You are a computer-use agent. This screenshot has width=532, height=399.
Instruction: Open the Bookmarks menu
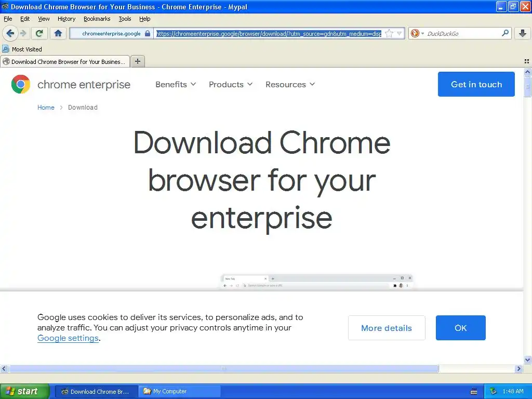pos(97,19)
